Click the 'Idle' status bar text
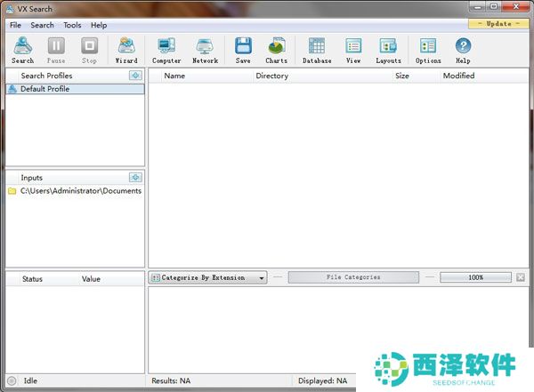This screenshot has height=392, width=534. [x=30, y=380]
